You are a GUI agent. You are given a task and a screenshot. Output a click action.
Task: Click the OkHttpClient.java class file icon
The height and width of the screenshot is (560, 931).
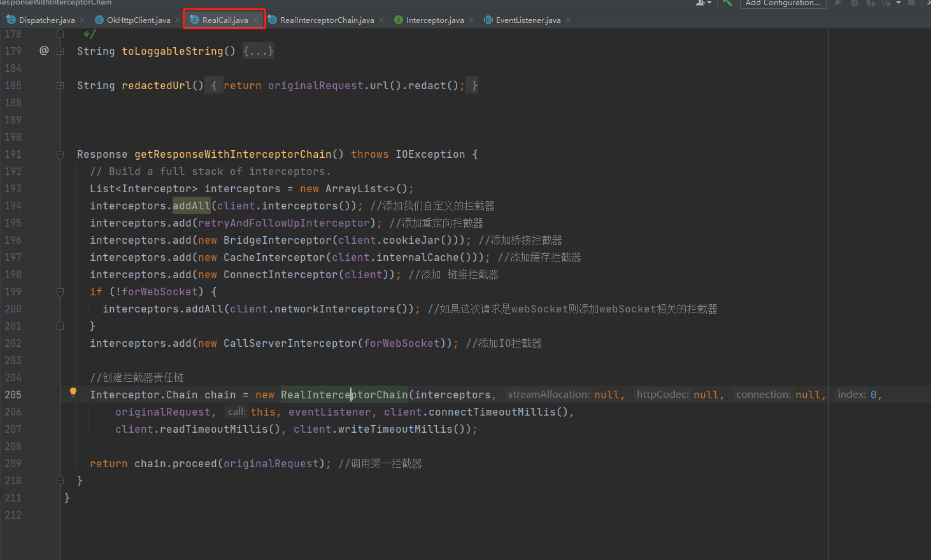point(99,20)
